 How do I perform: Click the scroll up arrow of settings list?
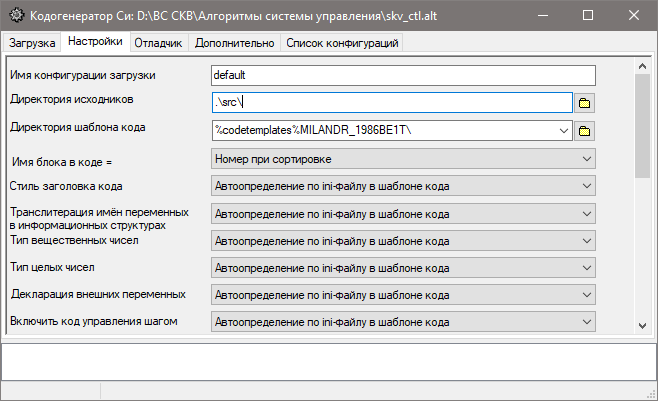(x=643, y=67)
